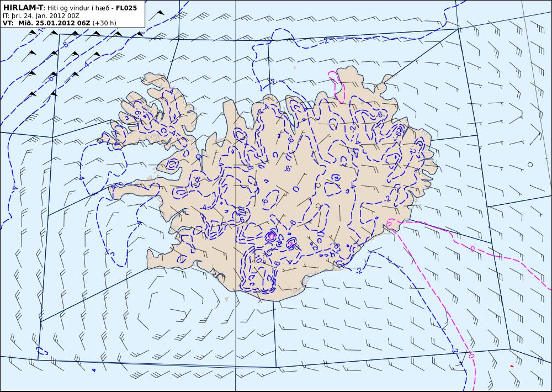Image resolution: width=552 pixels, height=392 pixels.
Task: Click the -8 isotherm label northwest of Iceland
Action: [65, 45]
